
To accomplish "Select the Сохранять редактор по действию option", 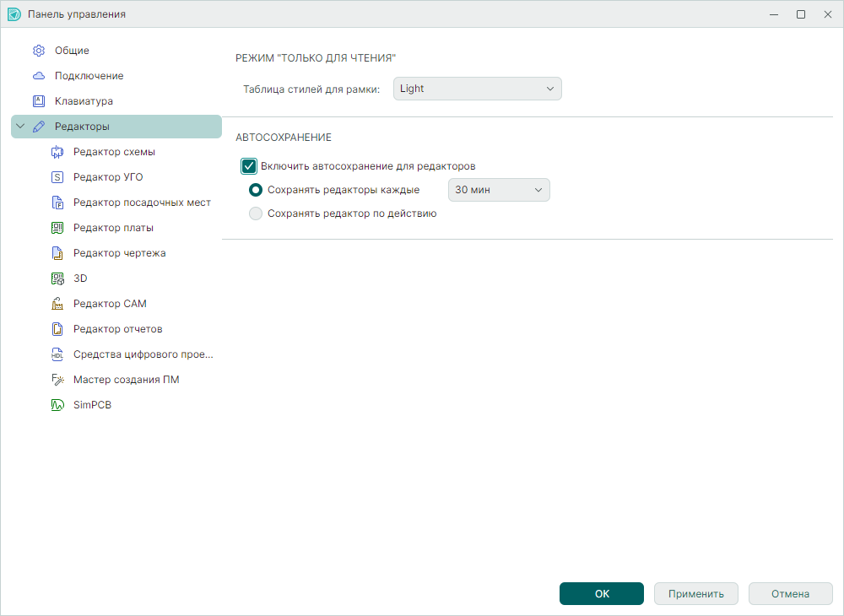I will coord(255,213).
